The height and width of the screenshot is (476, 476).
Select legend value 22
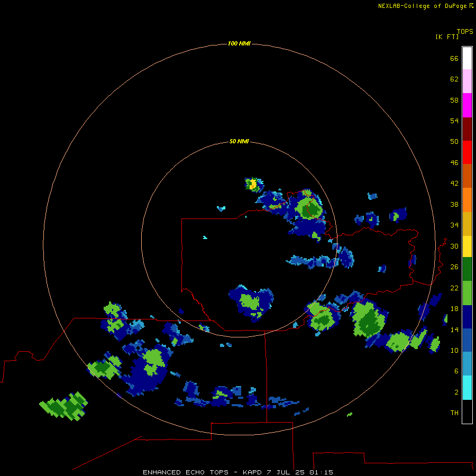click(x=454, y=288)
